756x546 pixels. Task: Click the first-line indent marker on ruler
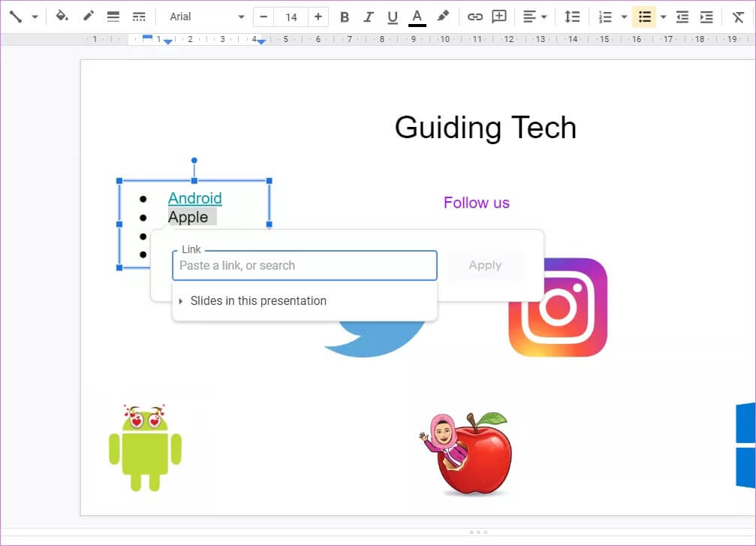(148, 38)
